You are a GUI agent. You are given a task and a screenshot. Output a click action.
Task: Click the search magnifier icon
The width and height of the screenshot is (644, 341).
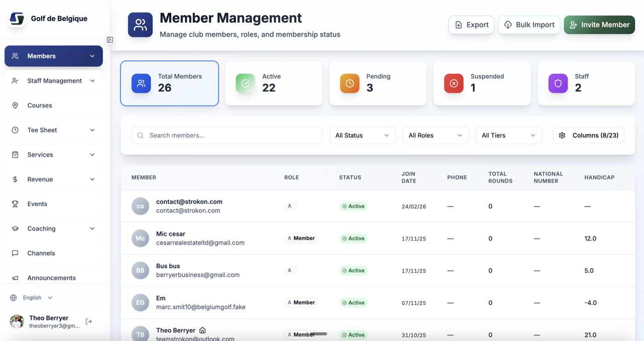(x=140, y=136)
